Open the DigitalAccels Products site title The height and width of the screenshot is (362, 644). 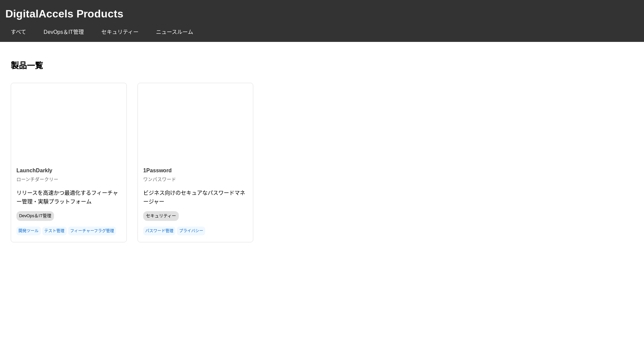64,14
